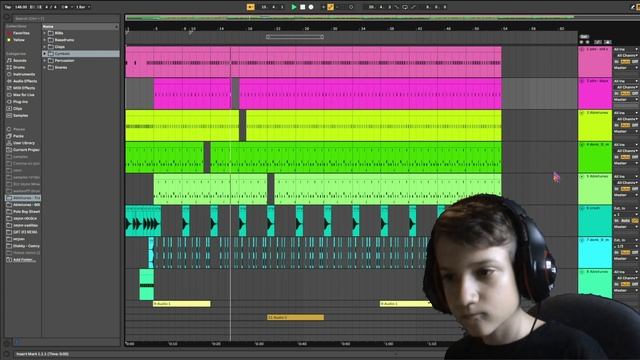Toggle the metronome button
This screenshot has width=640, height=360.
click(x=64, y=7)
